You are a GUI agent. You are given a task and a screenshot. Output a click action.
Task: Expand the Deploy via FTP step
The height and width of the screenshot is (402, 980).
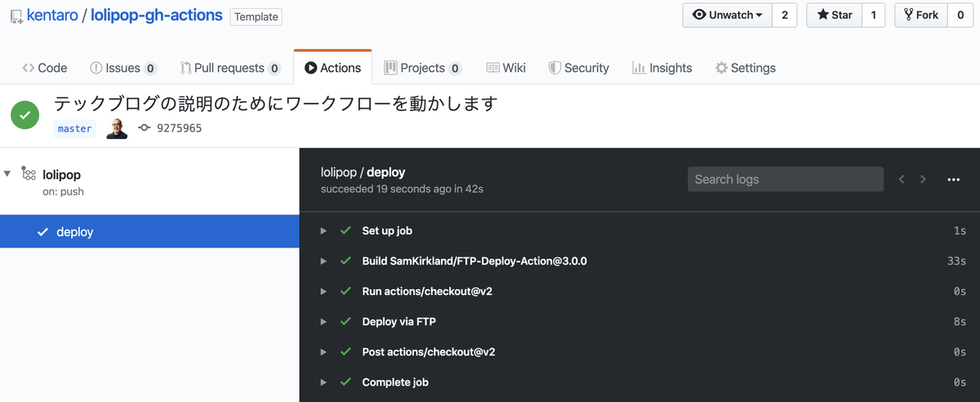[323, 322]
